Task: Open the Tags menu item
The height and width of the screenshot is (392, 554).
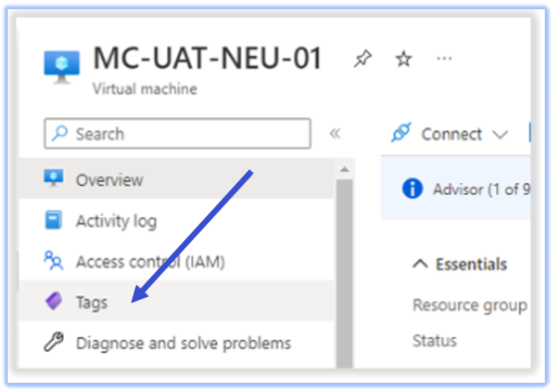Action: (x=176, y=301)
